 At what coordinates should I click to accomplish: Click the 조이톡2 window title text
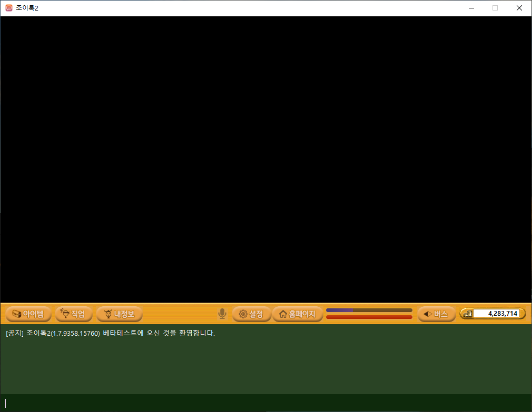[x=27, y=8]
